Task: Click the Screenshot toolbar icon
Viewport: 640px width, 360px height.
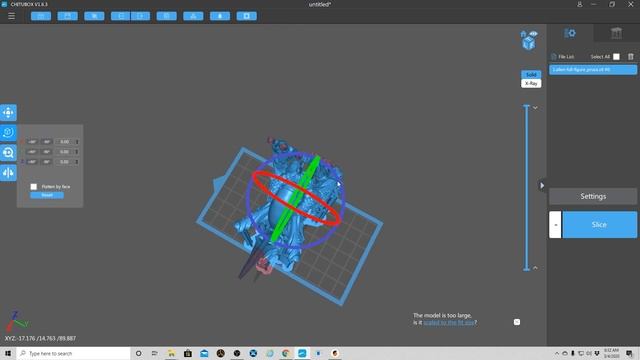Action: [94, 16]
